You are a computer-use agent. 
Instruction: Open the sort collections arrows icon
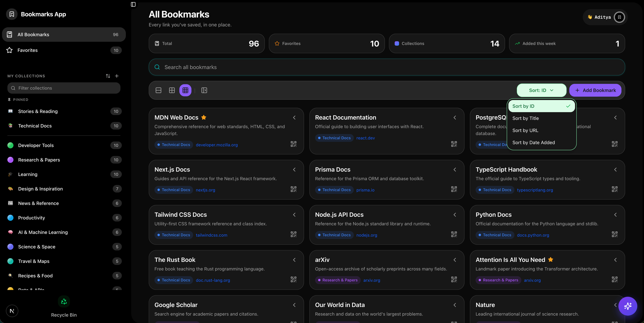pos(108,76)
